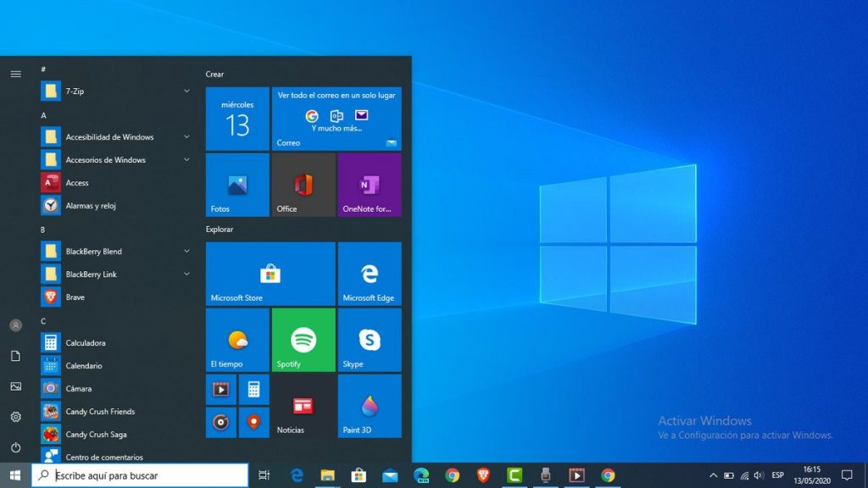Open the hamburger menu of the Start menu
This screenshot has width=868, height=488.
click(x=15, y=74)
